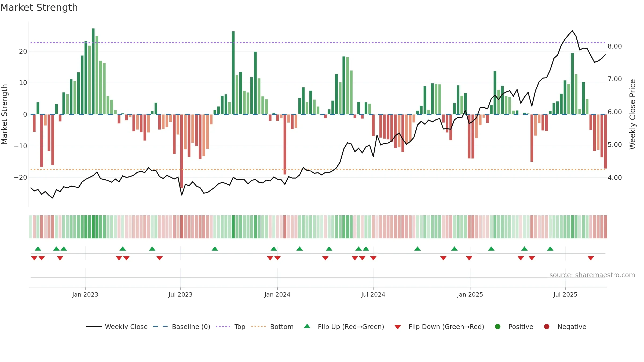Toggle the Positive legend entry

pyautogui.click(x=514, y=327)
